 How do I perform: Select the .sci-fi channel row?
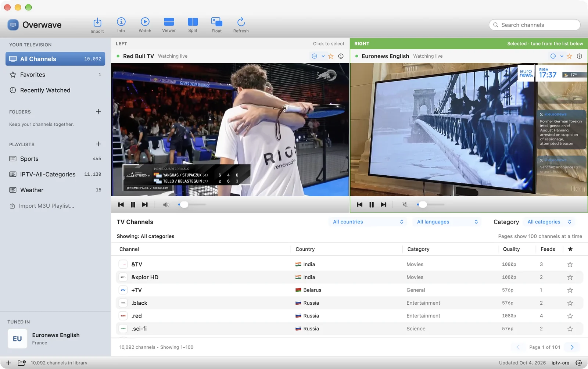(349, 329)
